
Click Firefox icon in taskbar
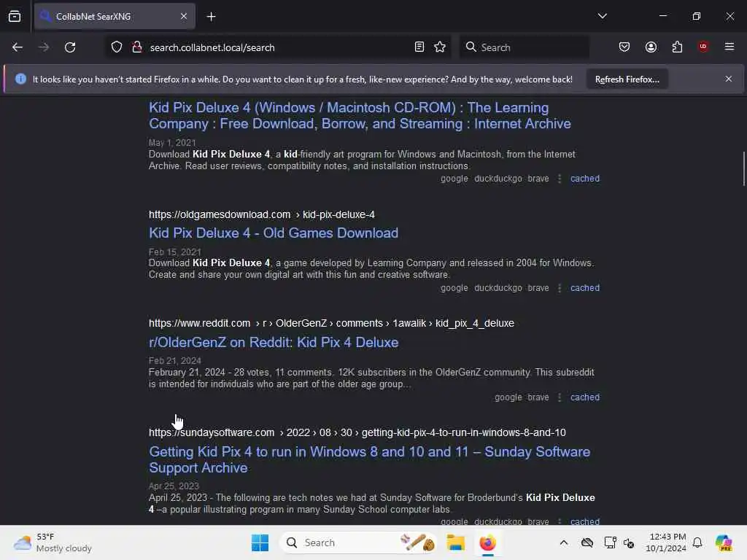pyautogui.click(x=487, y=542)
